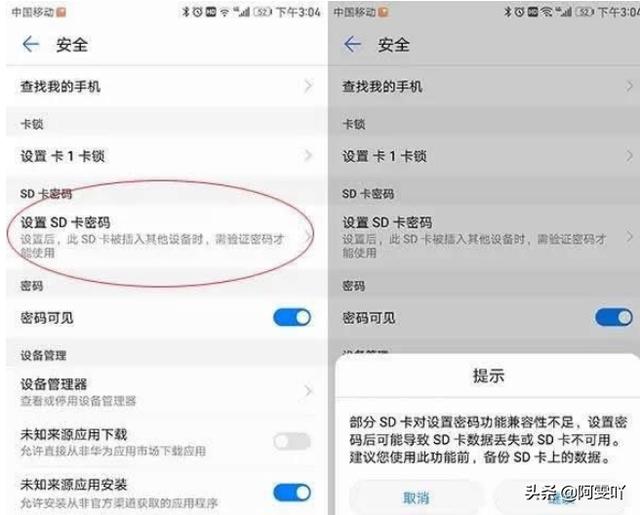Open 设置 卡 1 卡锁 chevron on left

tap(309, 155)
